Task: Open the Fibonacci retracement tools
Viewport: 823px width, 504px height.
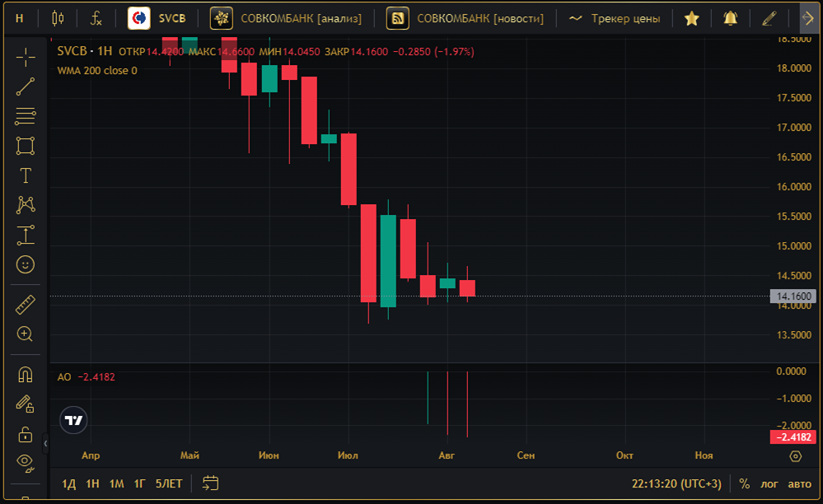Action: (26, 116)
